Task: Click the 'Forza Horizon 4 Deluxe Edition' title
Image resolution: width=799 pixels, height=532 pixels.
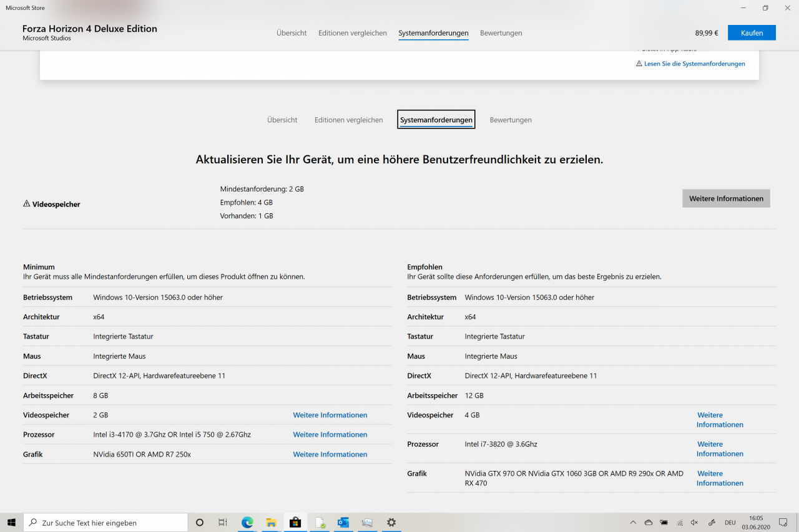Action: coord(90,29)
